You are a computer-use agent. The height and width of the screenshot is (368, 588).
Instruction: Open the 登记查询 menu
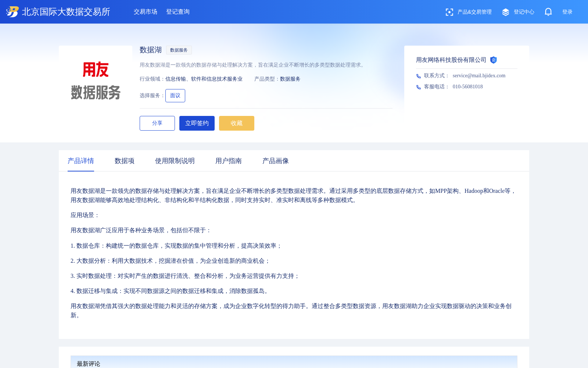point(178,12)
